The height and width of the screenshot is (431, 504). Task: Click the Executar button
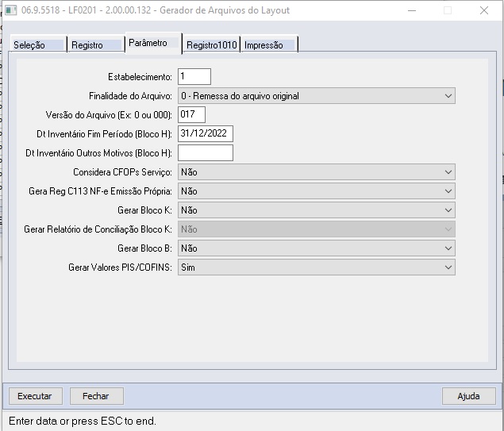[x=36, y=396]
